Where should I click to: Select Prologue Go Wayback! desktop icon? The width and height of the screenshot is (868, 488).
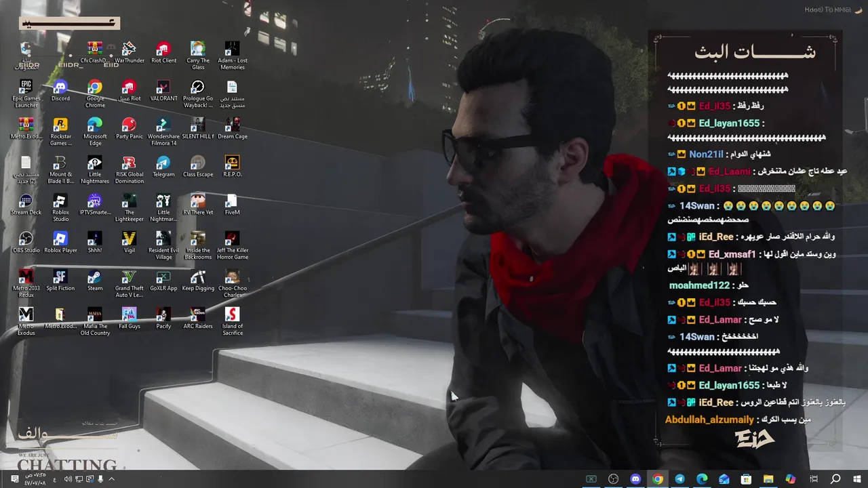coord(198,94)
